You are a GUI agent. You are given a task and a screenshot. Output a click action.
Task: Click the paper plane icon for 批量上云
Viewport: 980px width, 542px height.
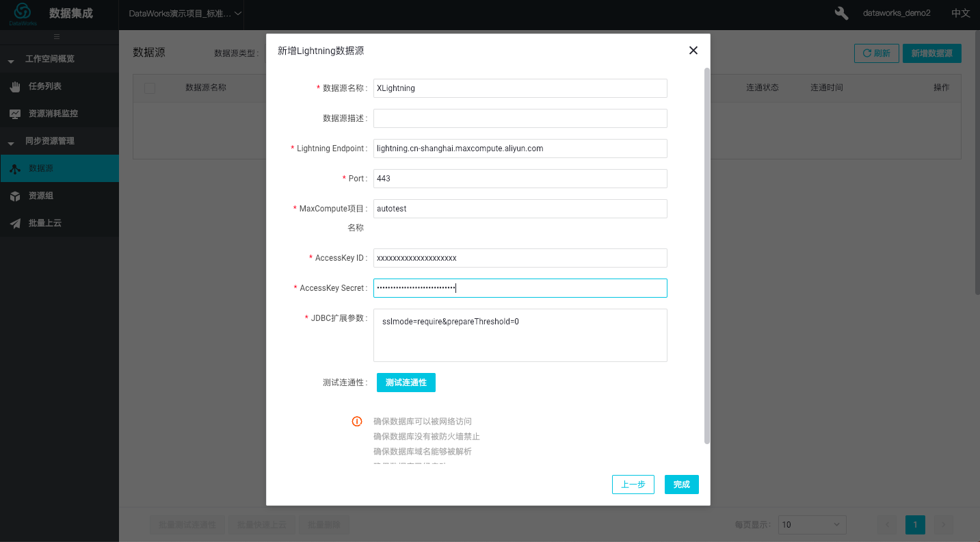coord(15,223)
